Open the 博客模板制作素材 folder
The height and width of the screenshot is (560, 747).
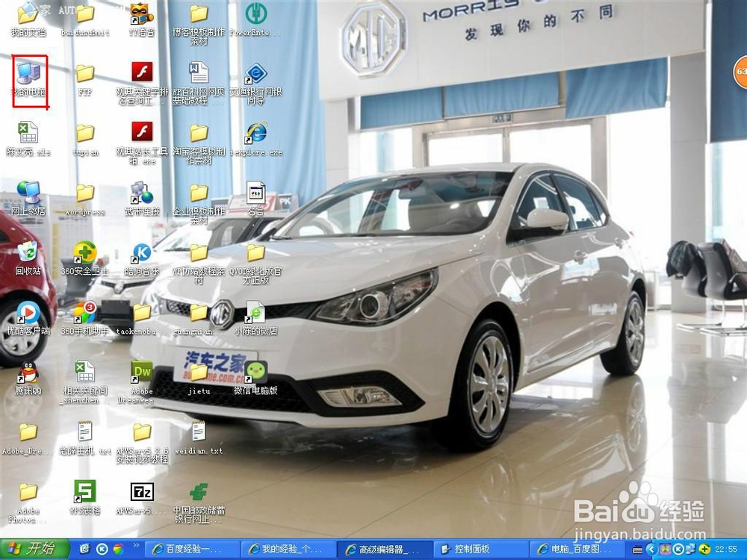pyautogui.click(x=199, y=13)
